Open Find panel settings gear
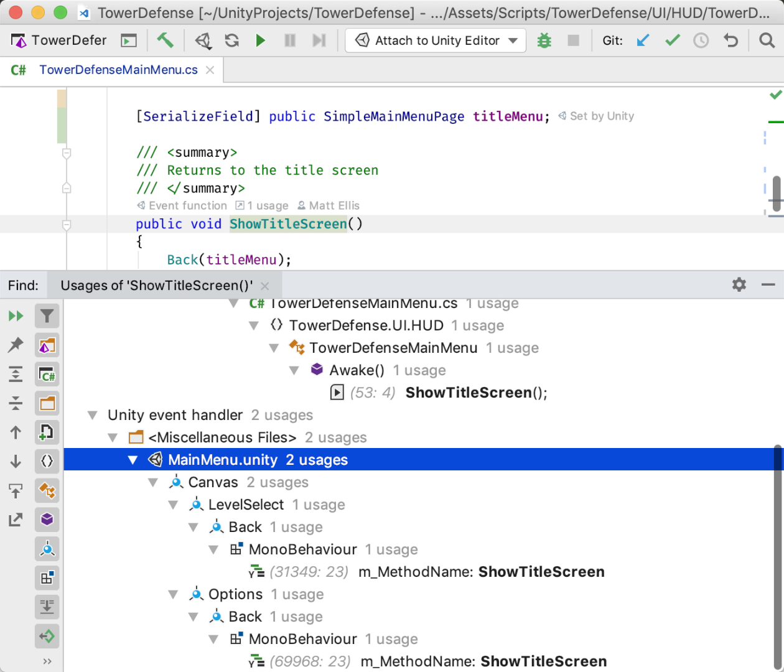Screen dimensions: 784x672 (739, 285)
